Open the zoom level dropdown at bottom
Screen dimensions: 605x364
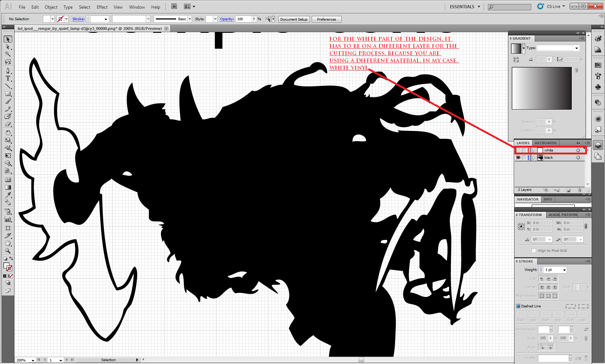tap(33, 360)
